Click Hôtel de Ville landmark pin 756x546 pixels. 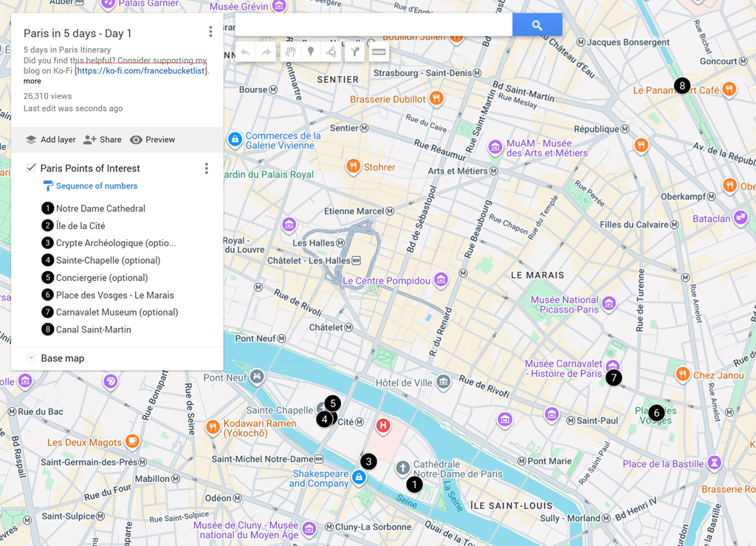pos(443,382)
